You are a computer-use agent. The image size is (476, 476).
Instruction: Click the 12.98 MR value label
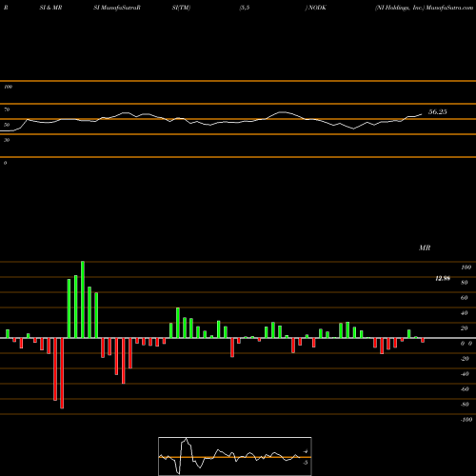click(443, 278)
